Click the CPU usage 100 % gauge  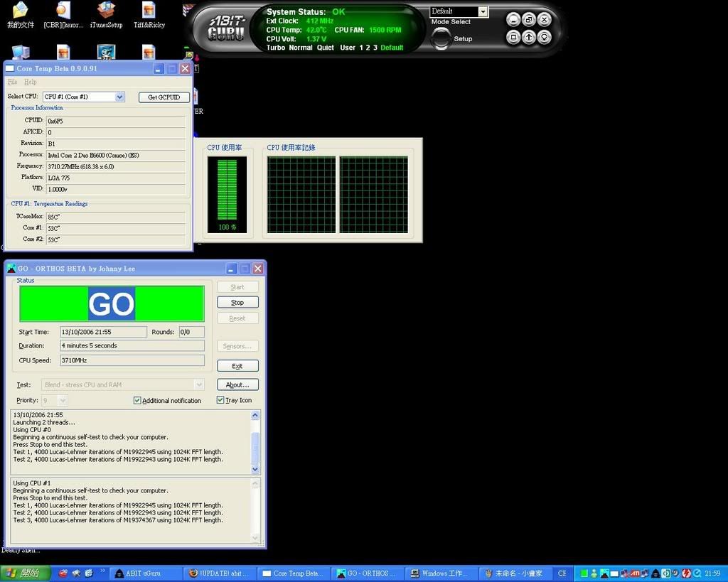[x=227, y=195]
